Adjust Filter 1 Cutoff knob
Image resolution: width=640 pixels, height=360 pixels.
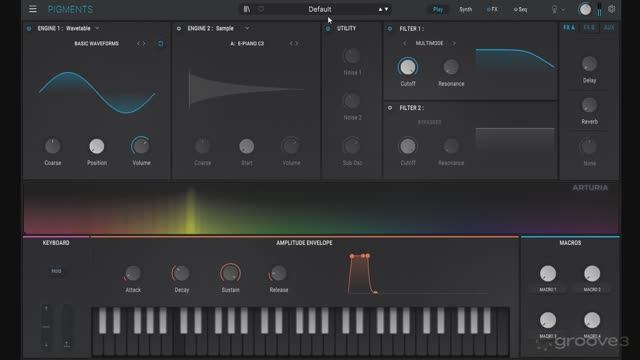[408, 67]
